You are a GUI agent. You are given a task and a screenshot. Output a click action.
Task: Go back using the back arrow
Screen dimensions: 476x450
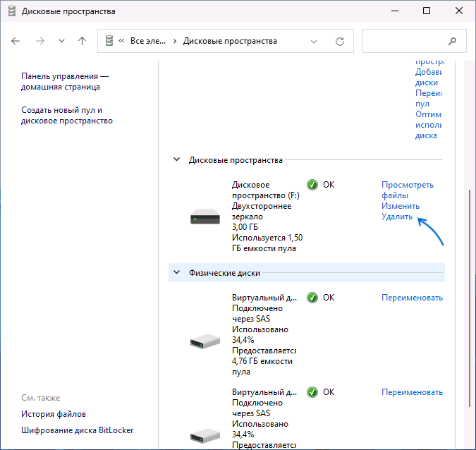point(16,41)
